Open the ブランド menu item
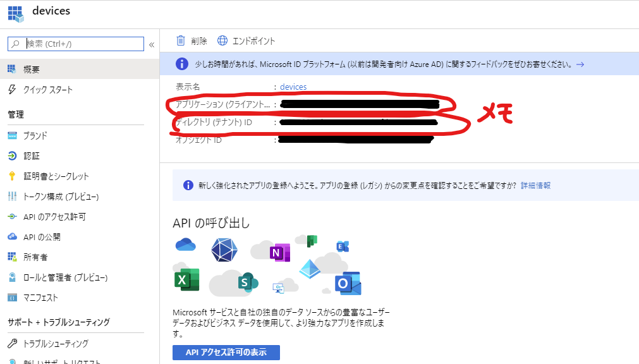639x364 pixels. (35, 135)
